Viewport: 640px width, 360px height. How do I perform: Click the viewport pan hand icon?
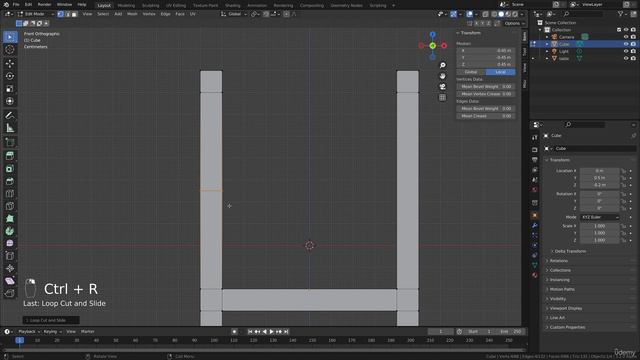coord(442,76)
